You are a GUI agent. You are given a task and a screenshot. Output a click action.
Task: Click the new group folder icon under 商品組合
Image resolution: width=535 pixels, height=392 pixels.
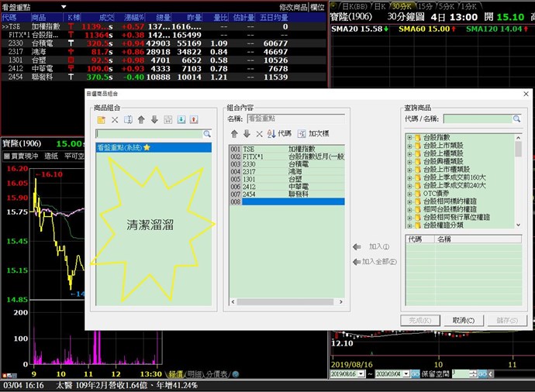click(102, 120)
